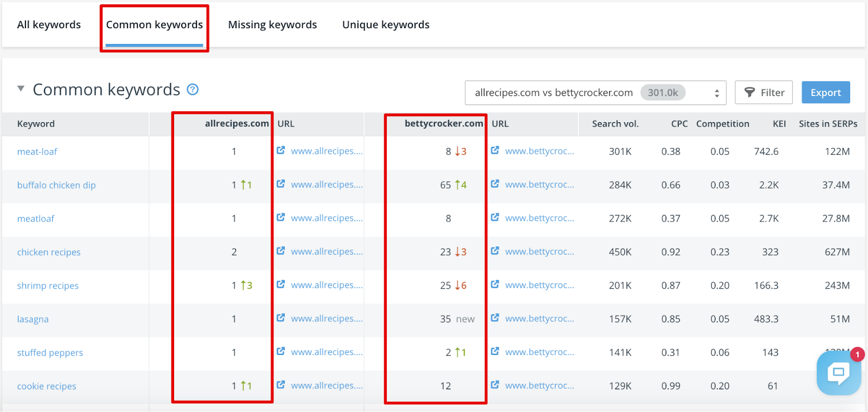Click the 0.99 CPC value

click(x=671, y=386)
